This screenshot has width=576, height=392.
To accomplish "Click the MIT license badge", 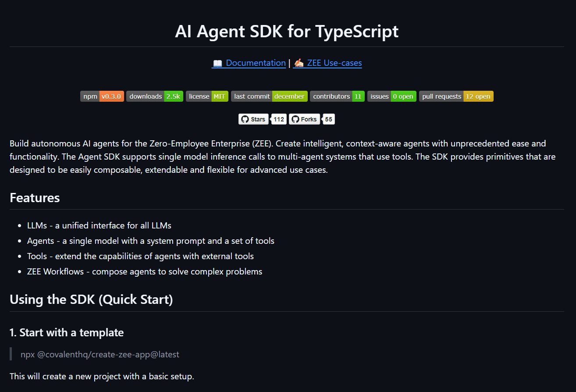I will [x=207, y=96].
